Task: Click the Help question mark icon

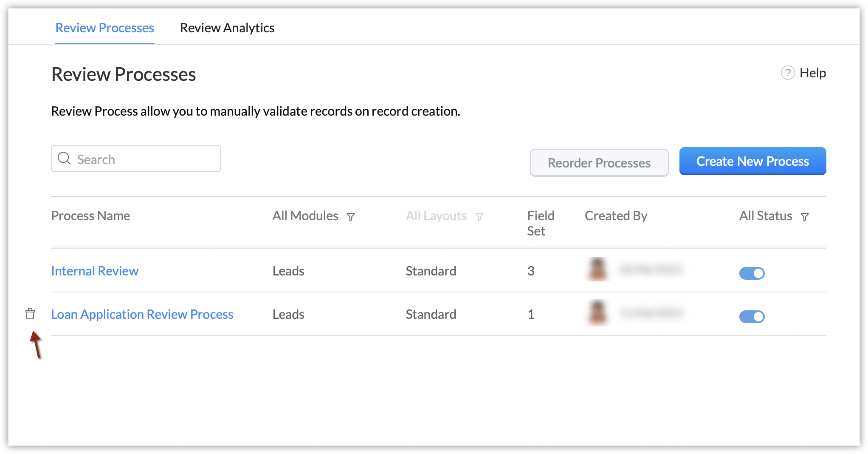Action: [788, 73]
